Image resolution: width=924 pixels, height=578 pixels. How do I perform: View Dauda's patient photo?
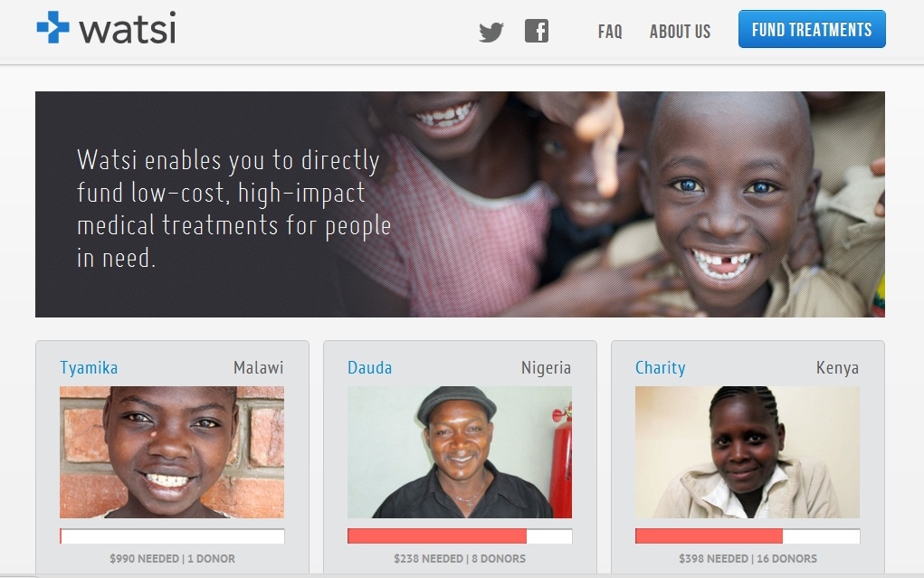[460, 452]
